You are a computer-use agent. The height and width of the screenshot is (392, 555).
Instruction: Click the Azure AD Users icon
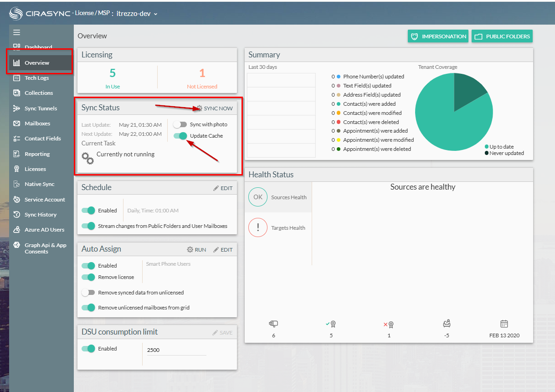click(17, 230)
